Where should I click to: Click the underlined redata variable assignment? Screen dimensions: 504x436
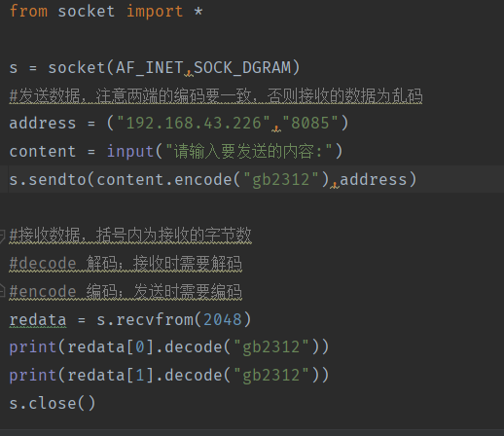click(38, 320)
